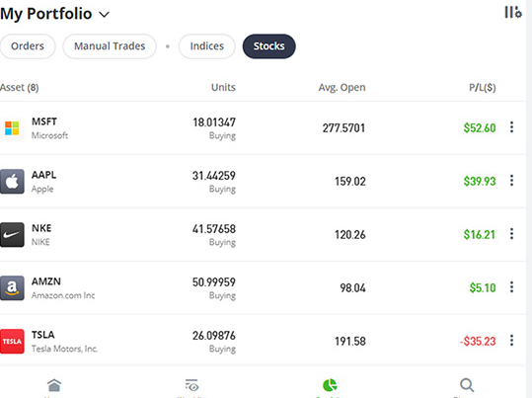
Task: Sort by the Units column header
Action: click(223, 88)
